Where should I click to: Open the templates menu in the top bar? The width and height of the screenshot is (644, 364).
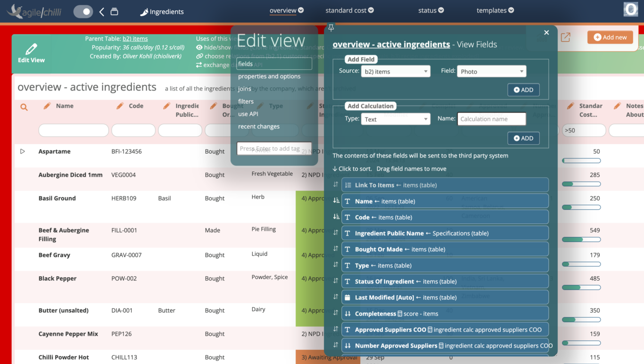(495, 10)
